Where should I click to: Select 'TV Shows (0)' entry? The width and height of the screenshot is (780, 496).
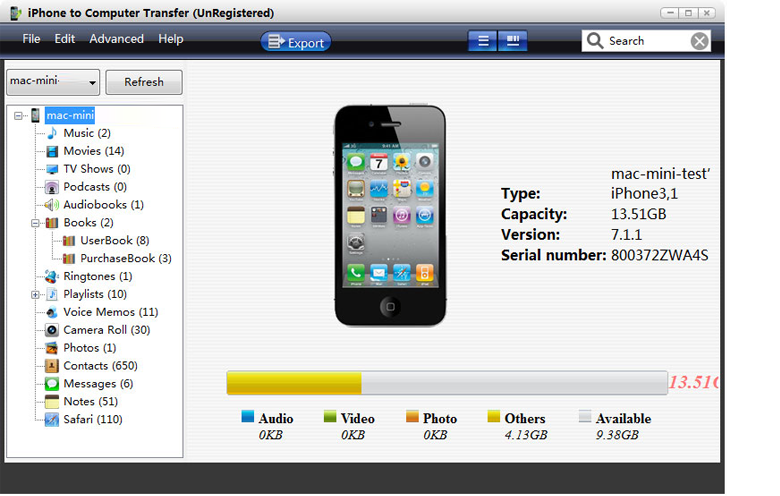[x=97, y=169]
